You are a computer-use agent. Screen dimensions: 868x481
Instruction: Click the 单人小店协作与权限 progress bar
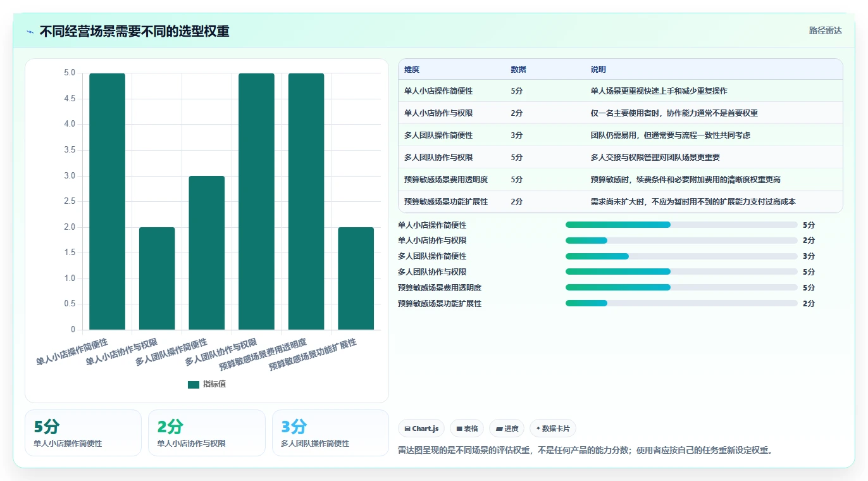point(681,240)
